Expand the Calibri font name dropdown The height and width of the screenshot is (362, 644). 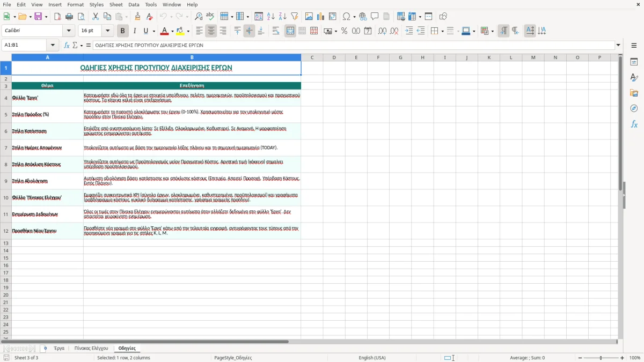(x=69, y=31)
